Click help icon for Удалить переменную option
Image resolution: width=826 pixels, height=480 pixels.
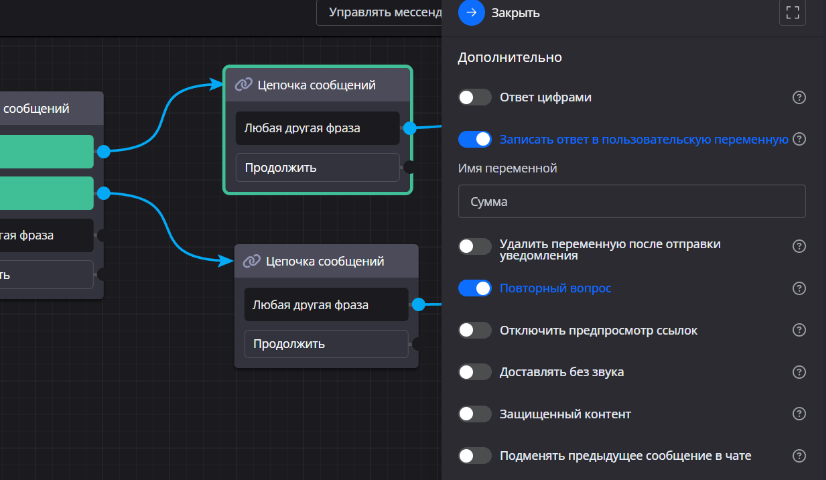(799, 246)
